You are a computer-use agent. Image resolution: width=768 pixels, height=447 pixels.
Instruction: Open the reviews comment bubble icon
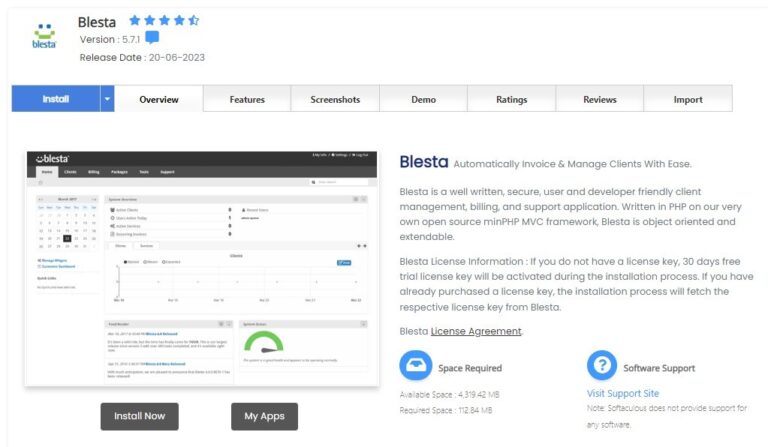pos(152,37)
